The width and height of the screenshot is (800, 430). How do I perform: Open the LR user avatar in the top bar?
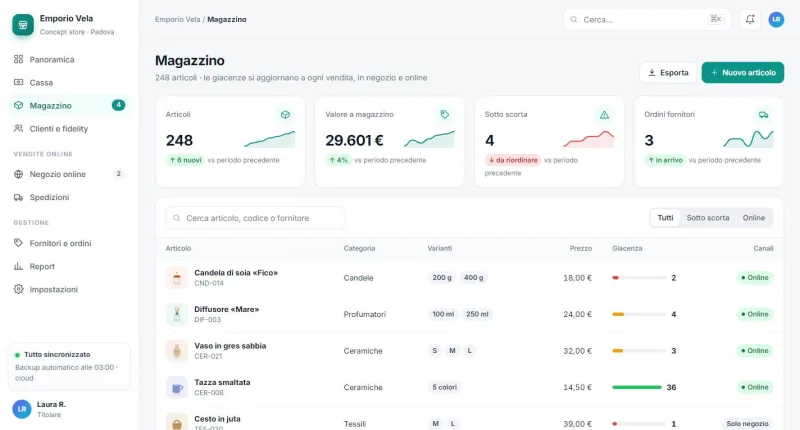tap(776, 19)
